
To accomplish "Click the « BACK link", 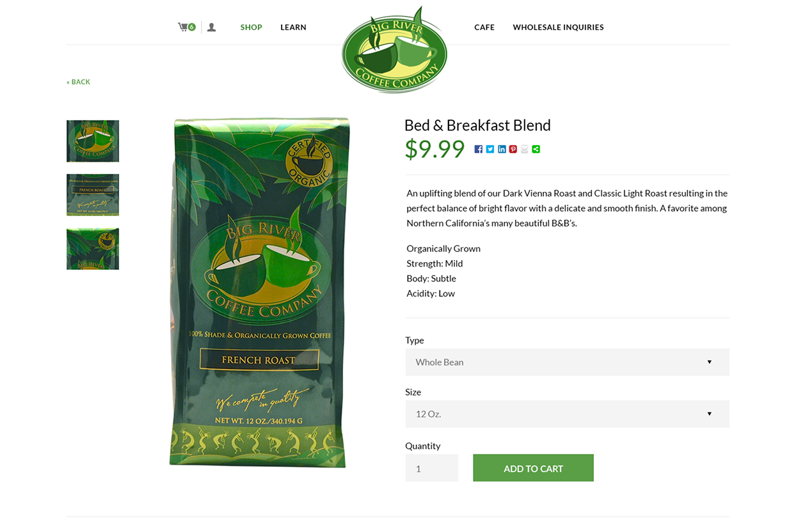I will point(78,82).
